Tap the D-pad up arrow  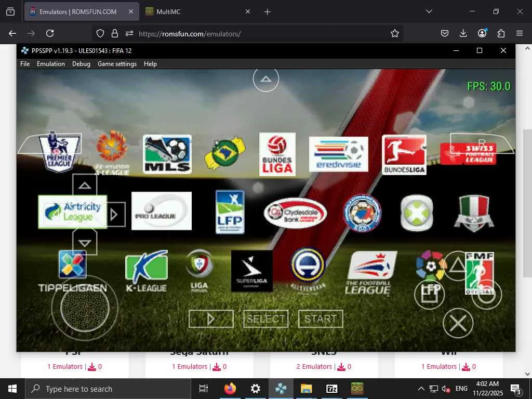(85, 185)
